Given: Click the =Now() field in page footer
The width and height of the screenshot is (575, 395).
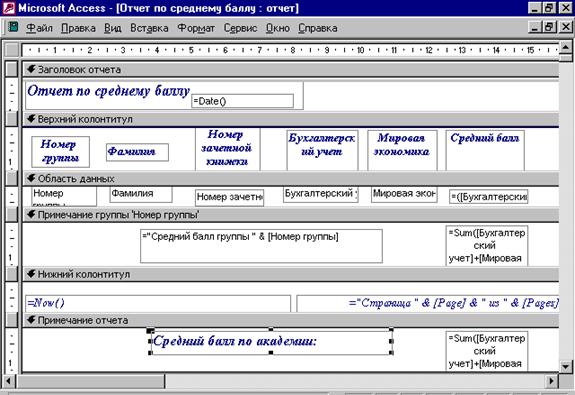Looking at the screenshot, I should [x=158, y=304].
